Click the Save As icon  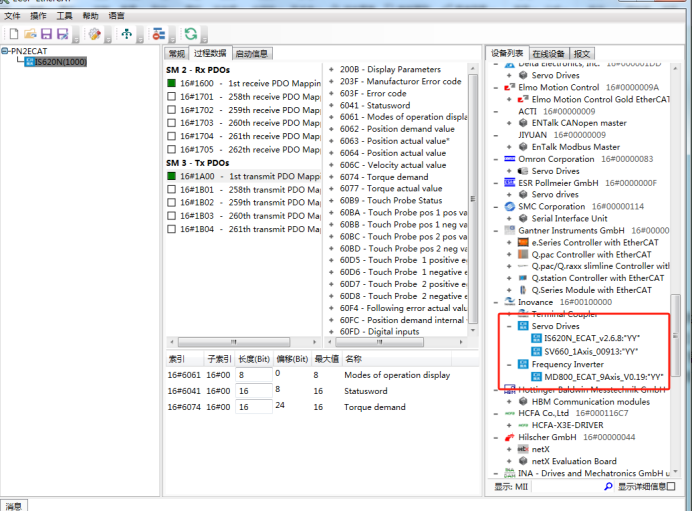[63, 34]
